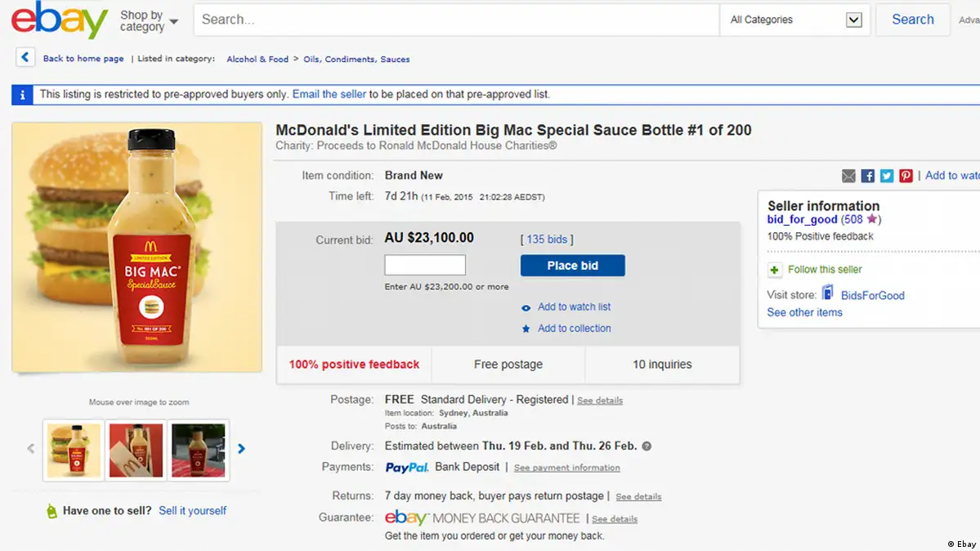The height and width of the screenshot is (551, 980).
Task: Open the BidsForGood store icon
Action: tap(828, 293)
